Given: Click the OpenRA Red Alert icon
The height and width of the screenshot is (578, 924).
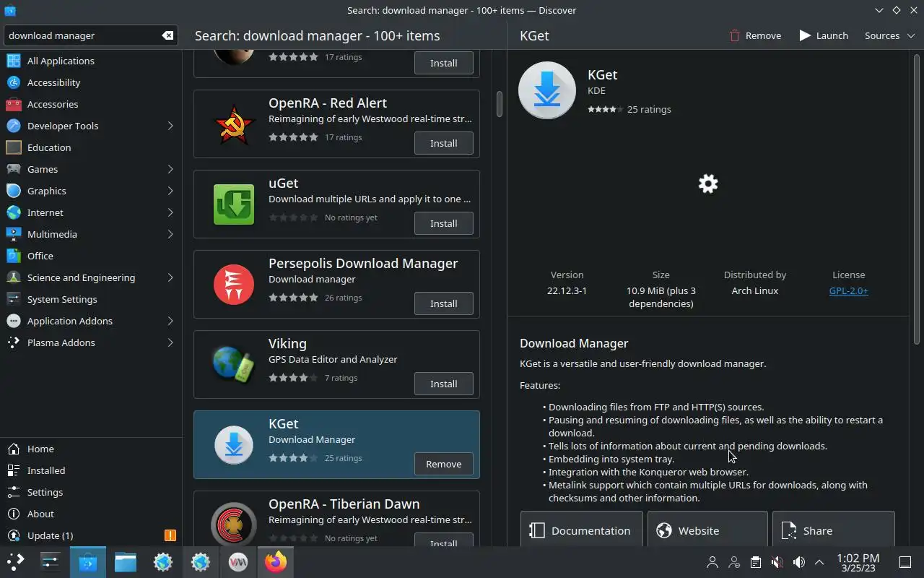Looking at the screenshot, I should [234, 124].
